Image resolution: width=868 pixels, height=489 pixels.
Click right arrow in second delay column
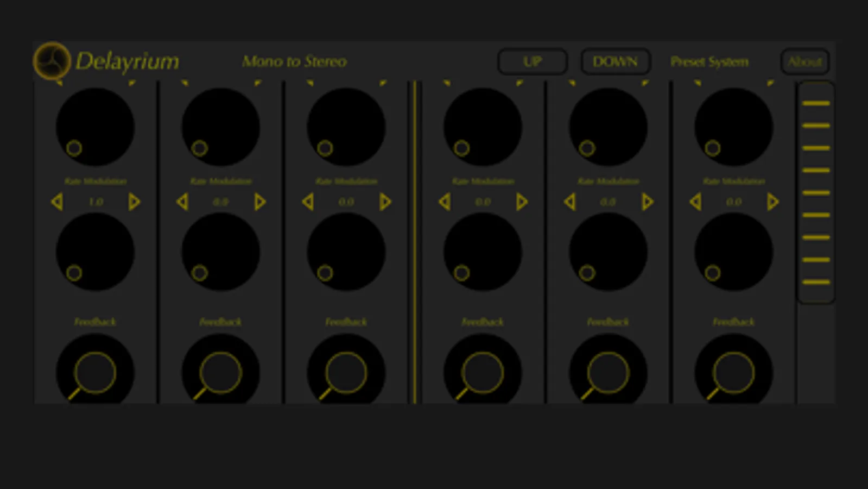click(x=260, y=202)
